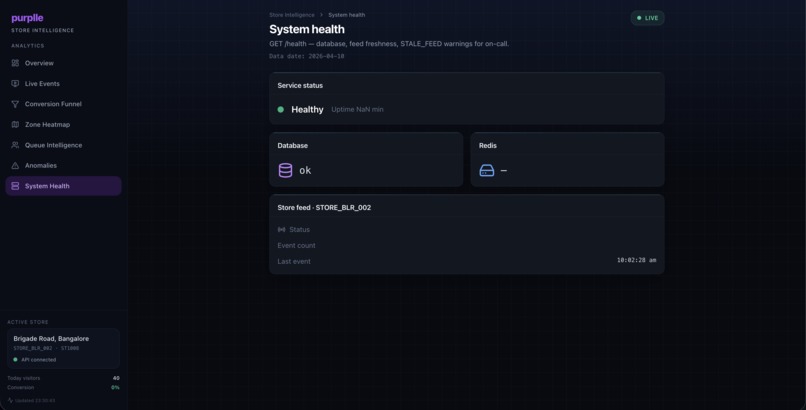The height and width of the screenshot is (410, 806).
Task: Click the GET /health description text
Action: [x=389, y=44]
